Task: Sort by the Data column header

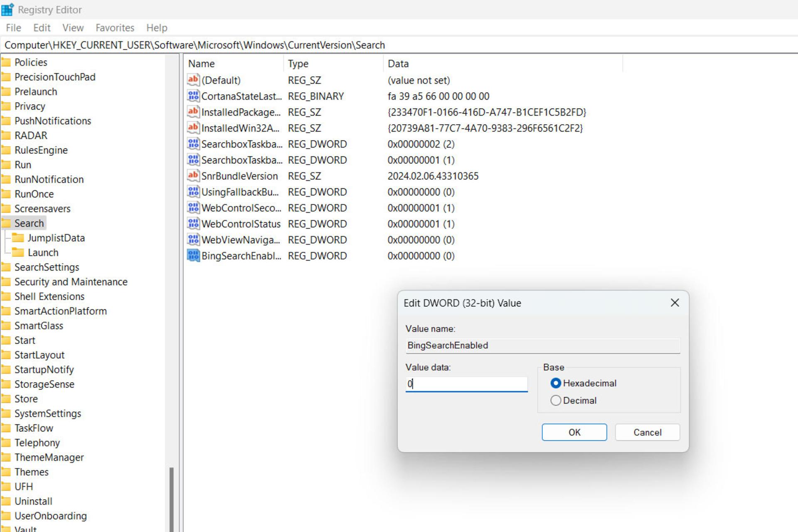Action: 503,64
